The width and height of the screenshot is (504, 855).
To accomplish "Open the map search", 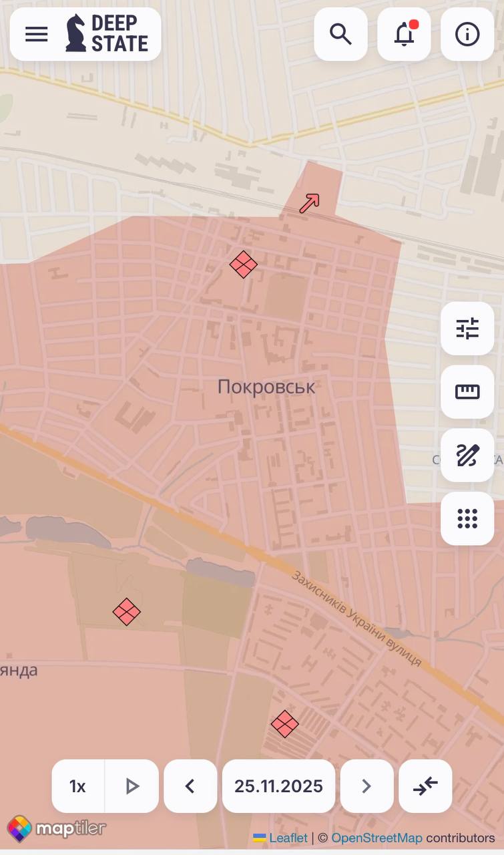I will click(340, 34).
